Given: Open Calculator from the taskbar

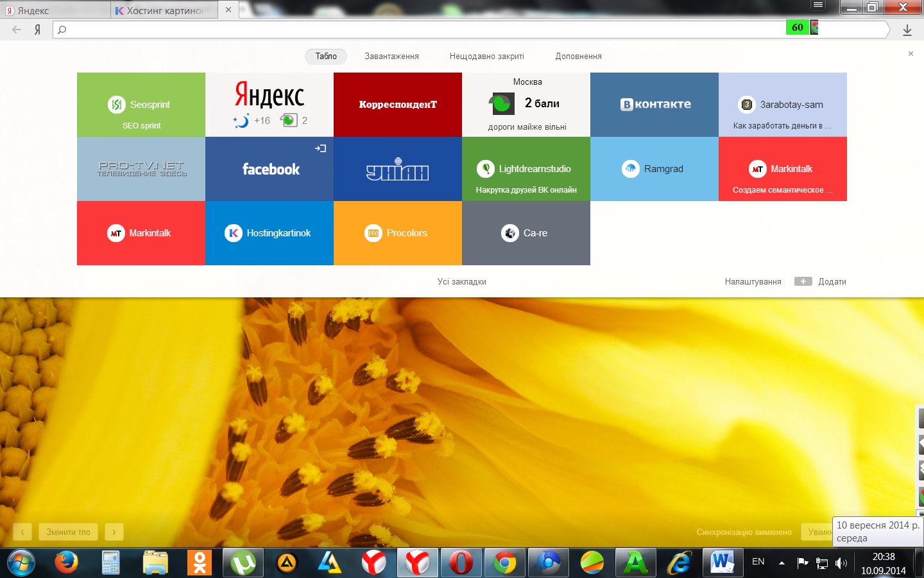Looking at the screenshot, I should coord(111,563).
